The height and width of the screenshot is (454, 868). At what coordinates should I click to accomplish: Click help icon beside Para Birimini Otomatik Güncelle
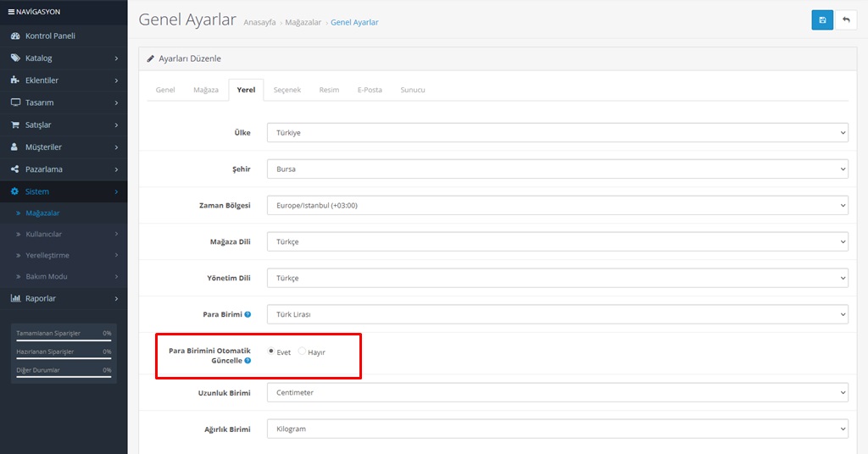(x=248, y=361)
